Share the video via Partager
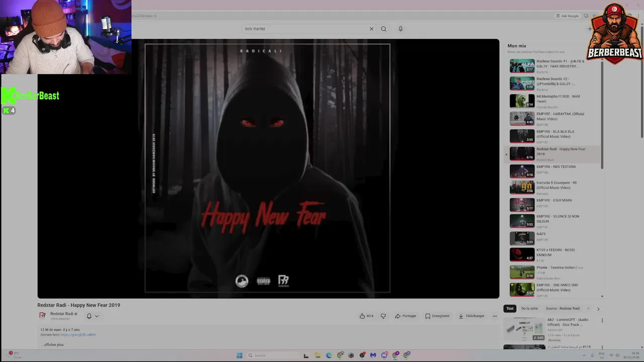The image size is (644, 362). coord(406,316)
